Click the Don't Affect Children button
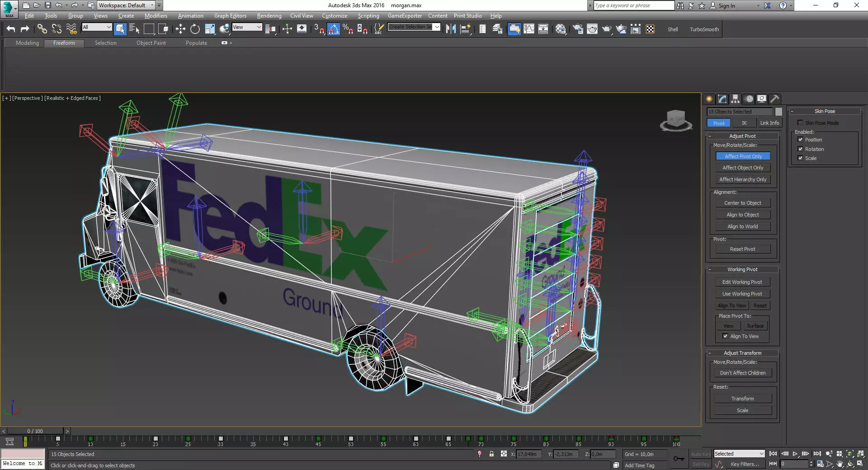The width and height of the screenshot is (868, 470). pos(743,373)
